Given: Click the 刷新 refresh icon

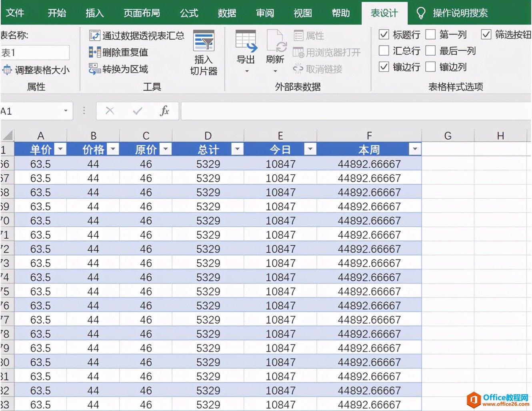Looking at the screenshot, I should [276, 41].
